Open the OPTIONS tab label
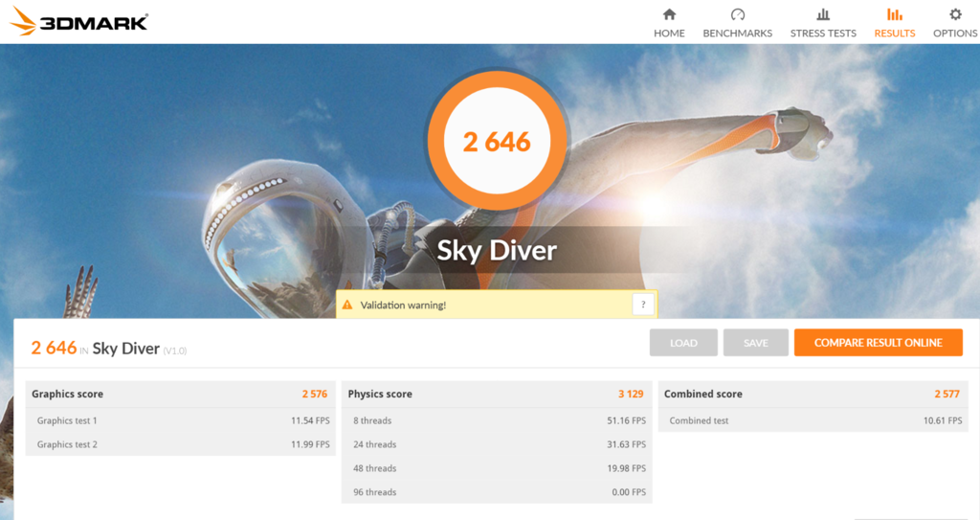980x520 pixels. point(955,34)
